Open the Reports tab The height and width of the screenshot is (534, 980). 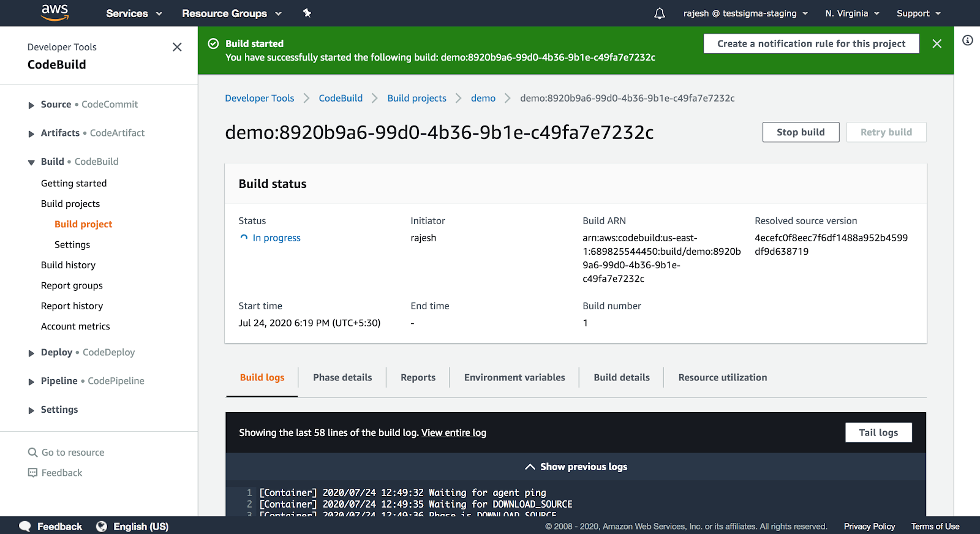(418, 378)
